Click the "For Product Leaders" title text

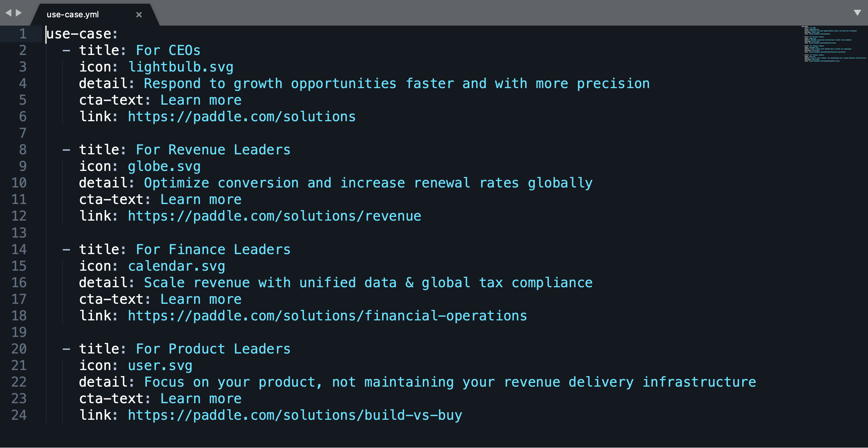[213, 349]
